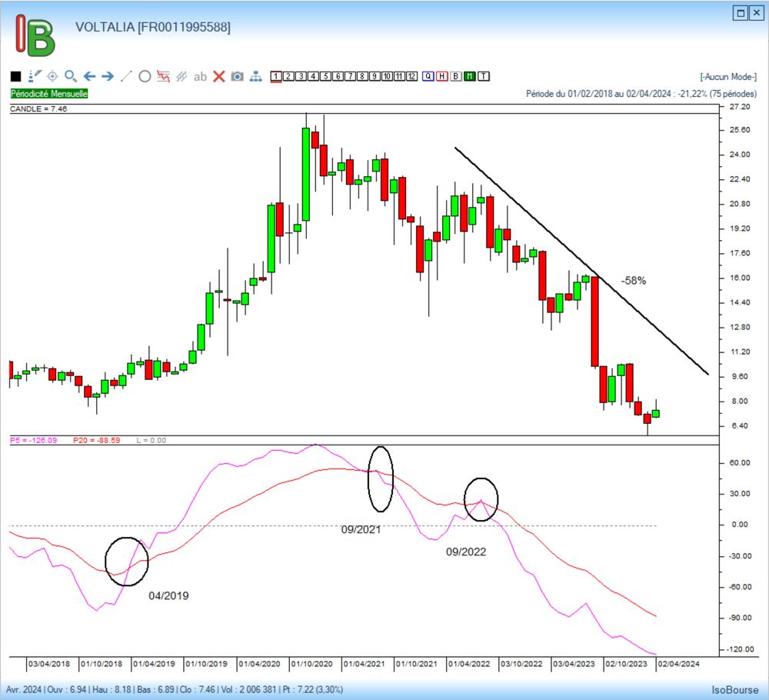Image resolution: width=769 pixels, height=700 pixels.
Task: Click the 'CANDLE = 7.46' label
Action: tap(38, 109)
